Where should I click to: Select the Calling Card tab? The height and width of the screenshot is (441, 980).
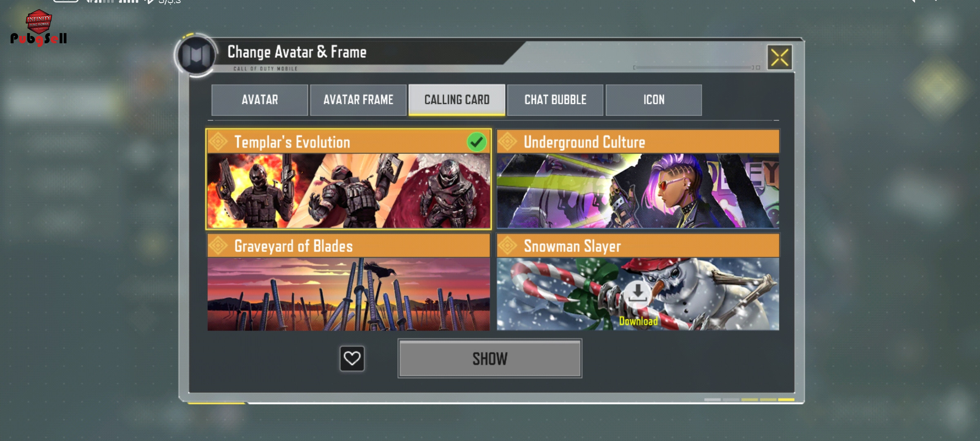(457, 100)
